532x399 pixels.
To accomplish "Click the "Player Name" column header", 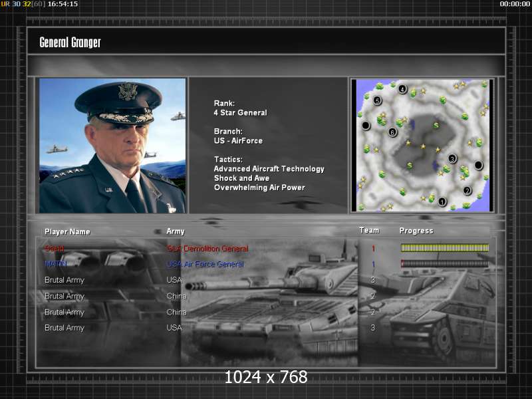I will click(x=68, y=231).
